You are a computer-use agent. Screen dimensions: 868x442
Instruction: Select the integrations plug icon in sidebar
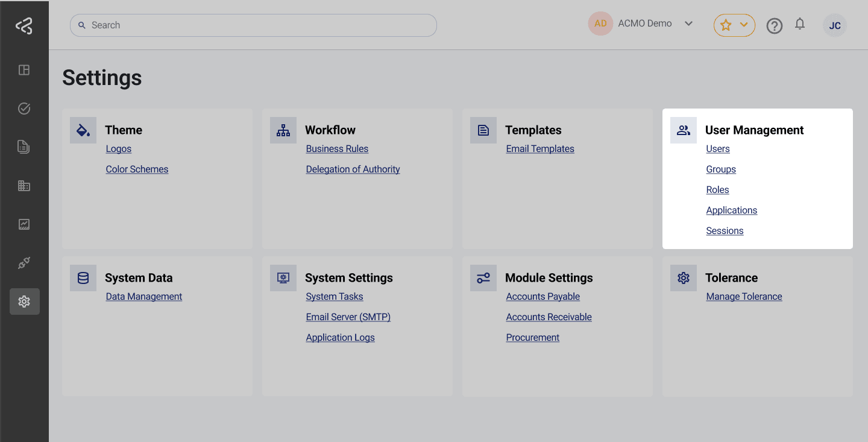(x=24, y=262)
